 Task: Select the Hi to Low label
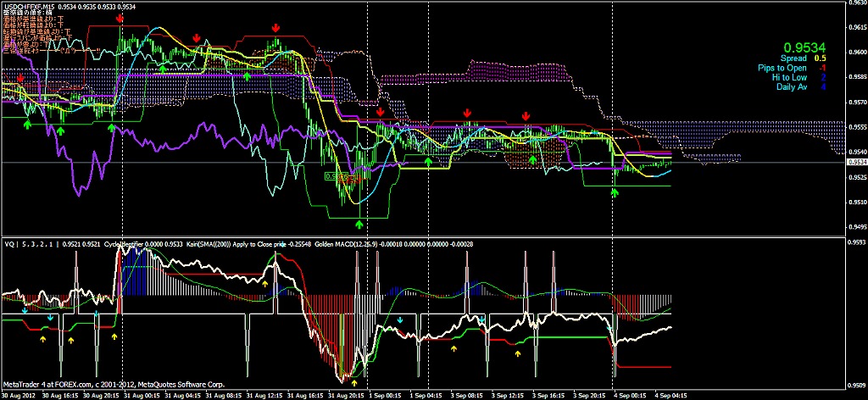pyautogui.click(x=788, y=77)
